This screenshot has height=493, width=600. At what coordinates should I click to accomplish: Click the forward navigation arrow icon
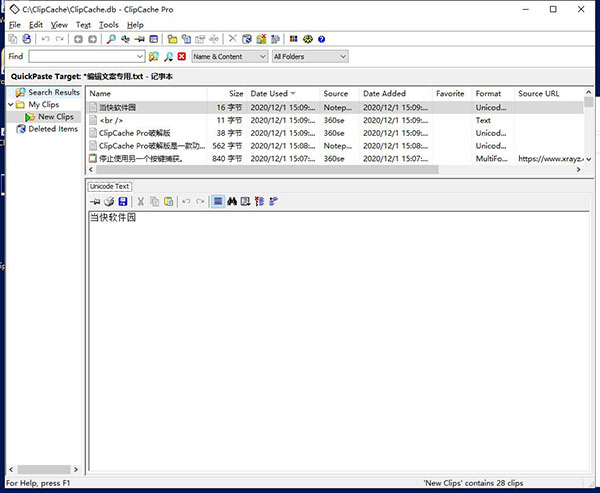(x=93, y=39)
